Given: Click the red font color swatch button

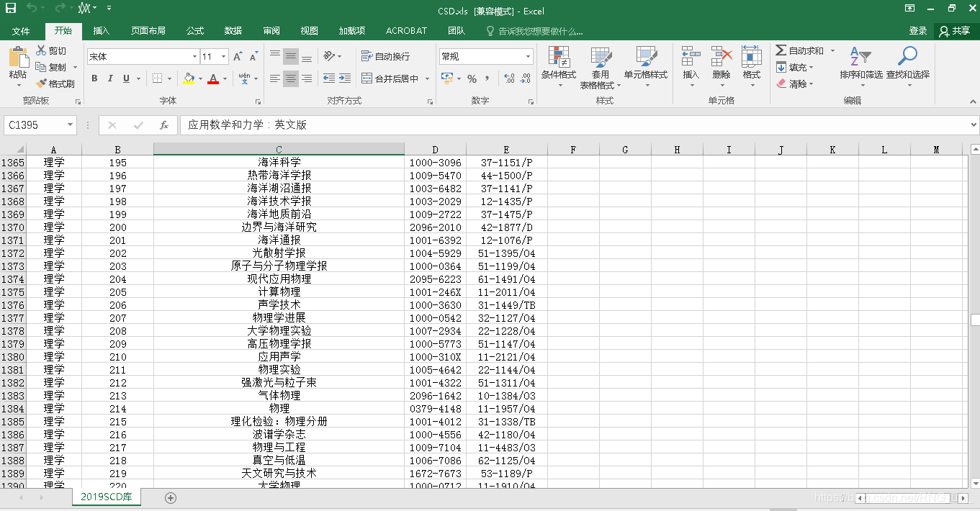Looking at the screenshot, I should click(213, 78).
